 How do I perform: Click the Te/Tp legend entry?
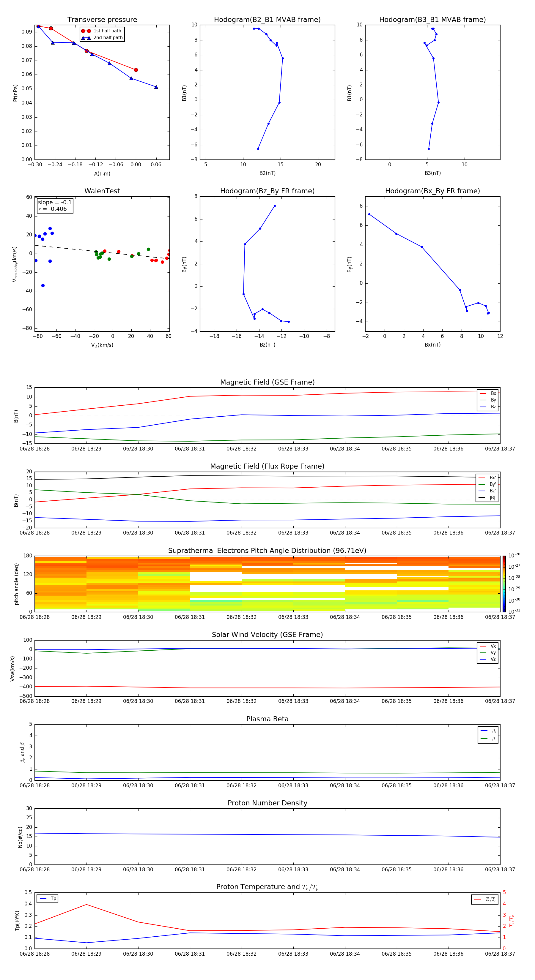(485, 899)
